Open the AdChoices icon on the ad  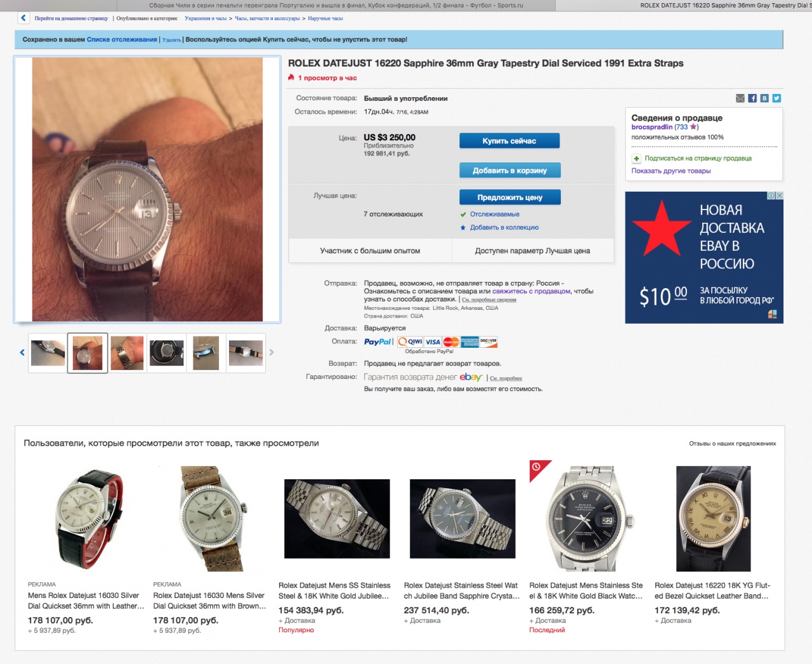[771, 196]
